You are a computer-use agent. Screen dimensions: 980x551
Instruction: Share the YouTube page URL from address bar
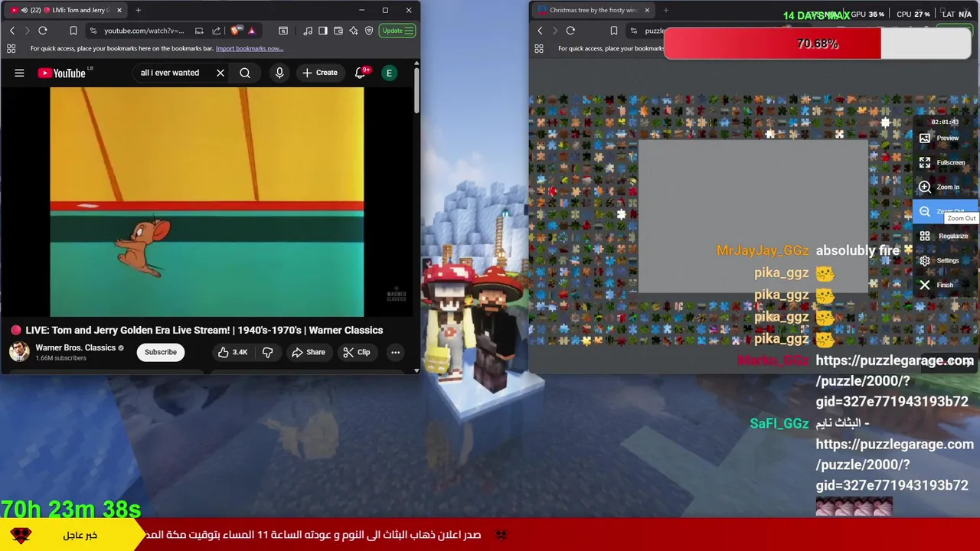(216, 31)
